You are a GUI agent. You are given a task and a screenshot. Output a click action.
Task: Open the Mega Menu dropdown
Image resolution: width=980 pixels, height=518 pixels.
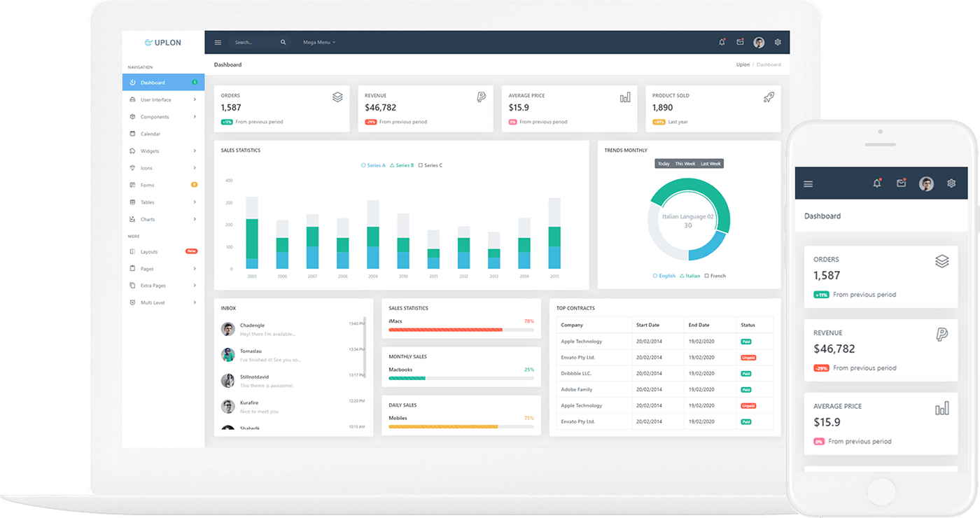point(318,43)
